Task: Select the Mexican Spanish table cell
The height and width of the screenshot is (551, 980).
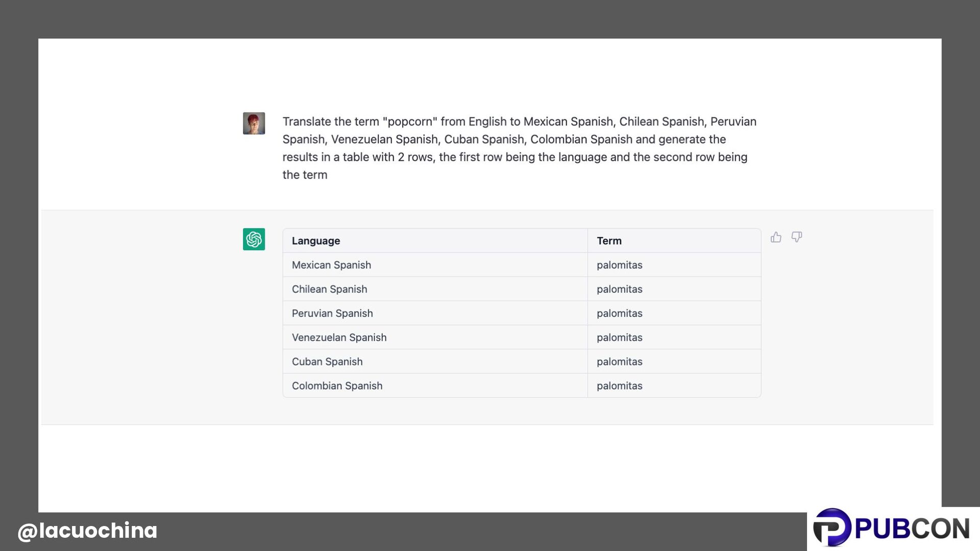Action: [x=331, y=265]
